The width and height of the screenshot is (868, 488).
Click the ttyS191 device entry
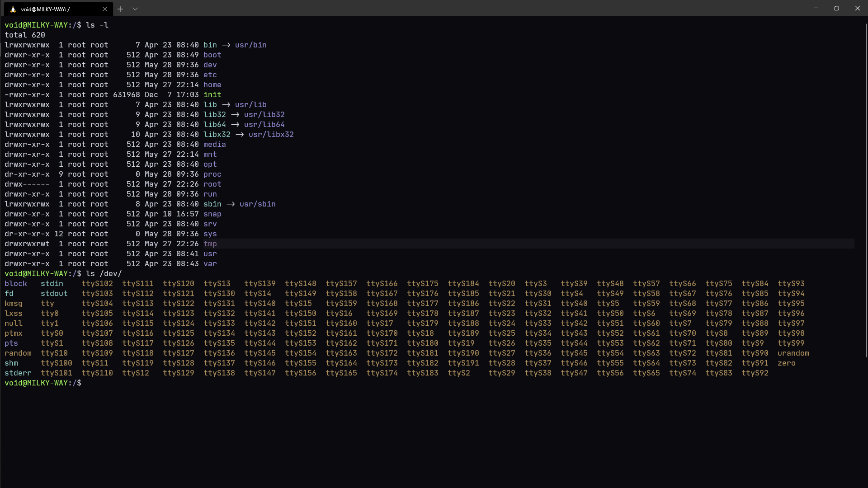[463, 363]
